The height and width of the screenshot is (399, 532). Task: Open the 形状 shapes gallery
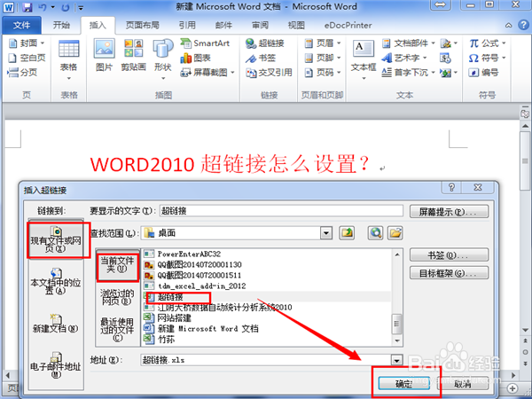tap(163, 59)
